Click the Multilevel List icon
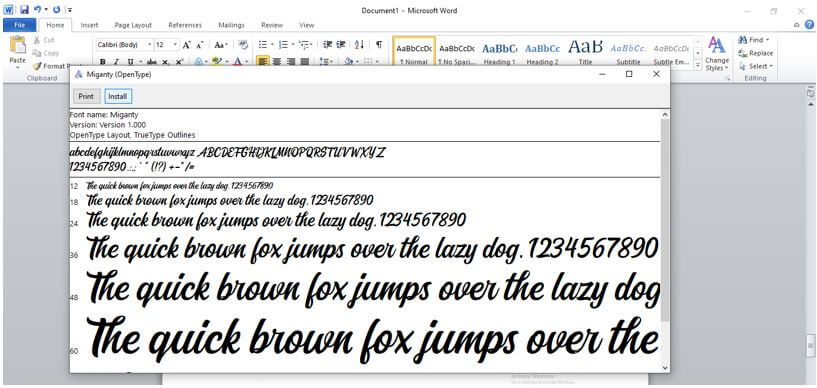Screen dimensions: 817x388 304,45
